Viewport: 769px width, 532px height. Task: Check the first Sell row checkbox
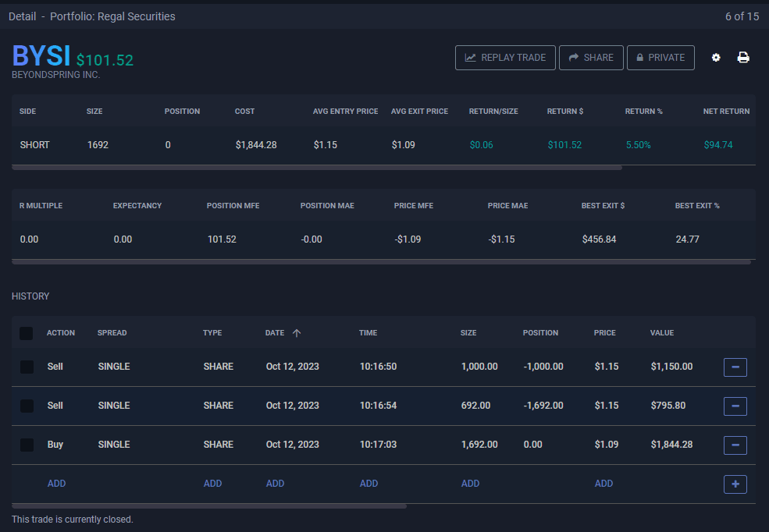pyautogui.click(x=27, y=367)
